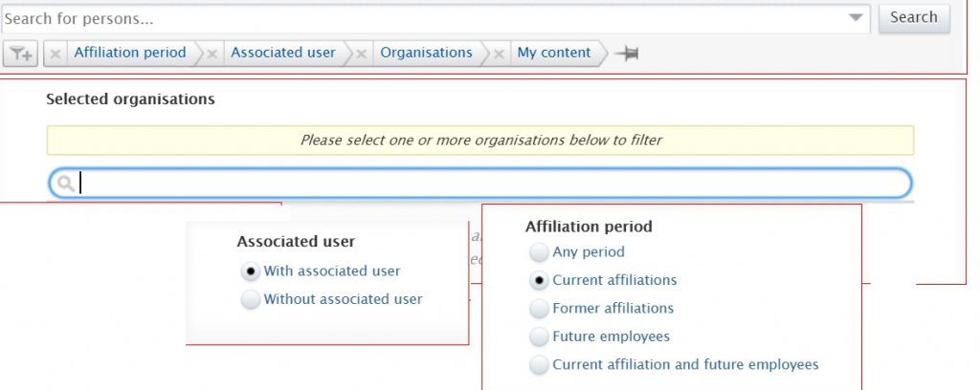Remove the Affiliation period filter
The height and width of the screenshot is (390, 980).
[x=56, y=54]
